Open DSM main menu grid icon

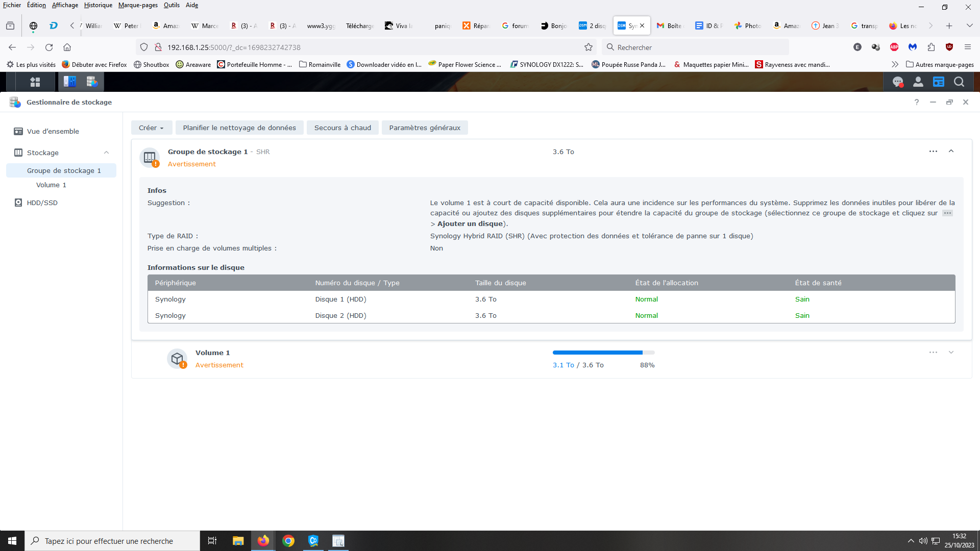35,82
